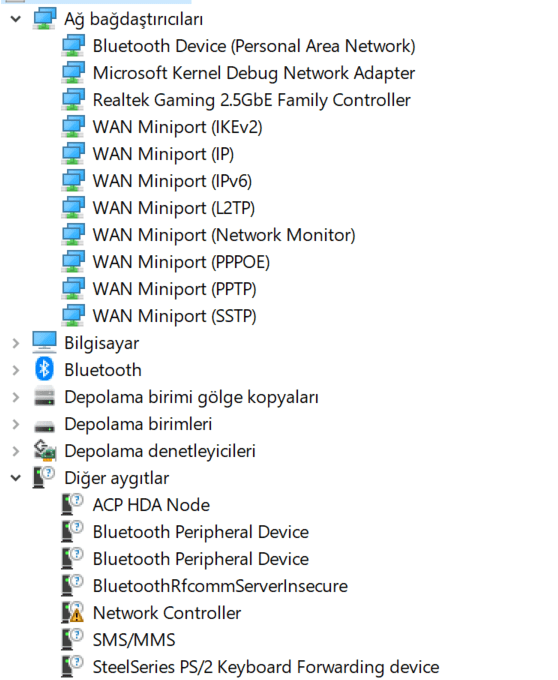
Task: Select SteelSeries PS/2 Keyboard Forwarding device
Action: pyautogui.click(x=266, y=667)
